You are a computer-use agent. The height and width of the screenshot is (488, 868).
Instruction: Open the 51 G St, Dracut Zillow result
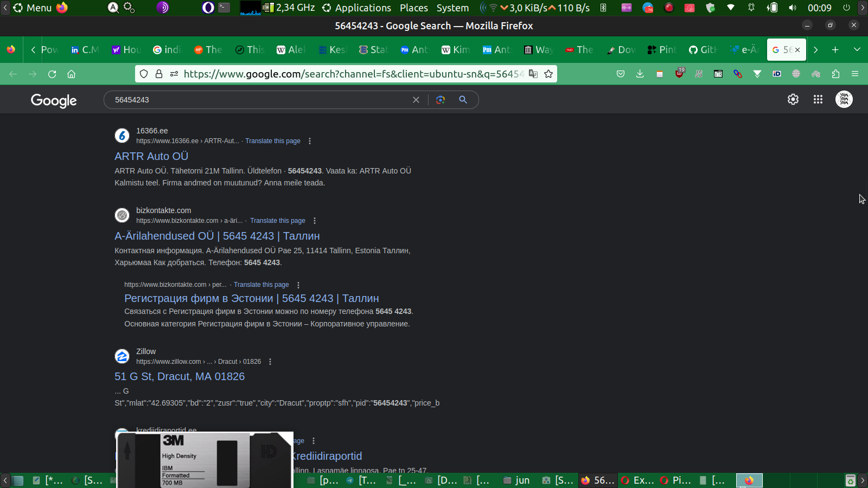(x=180, y=376)
